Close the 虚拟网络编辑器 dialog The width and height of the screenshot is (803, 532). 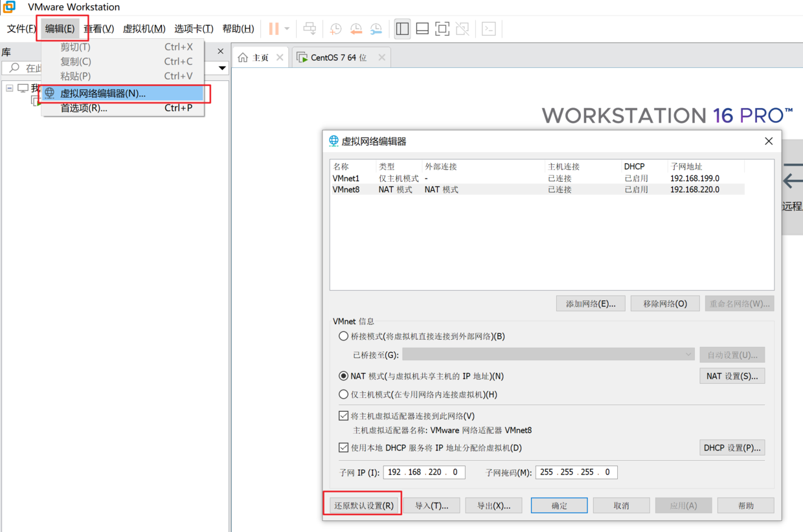coord(769,141)
